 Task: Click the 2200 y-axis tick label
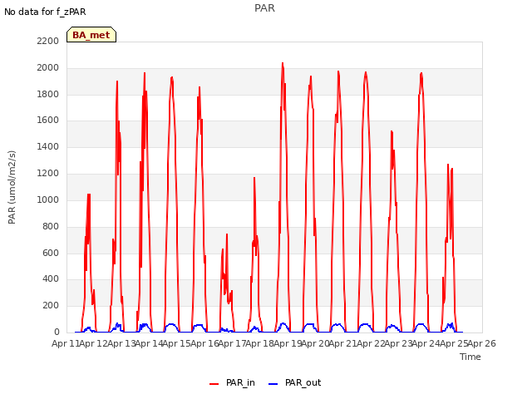click(48, 41)
